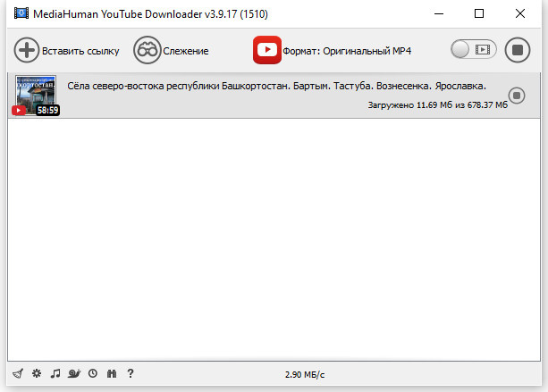Toggle the snail speed limit icon

74,373
